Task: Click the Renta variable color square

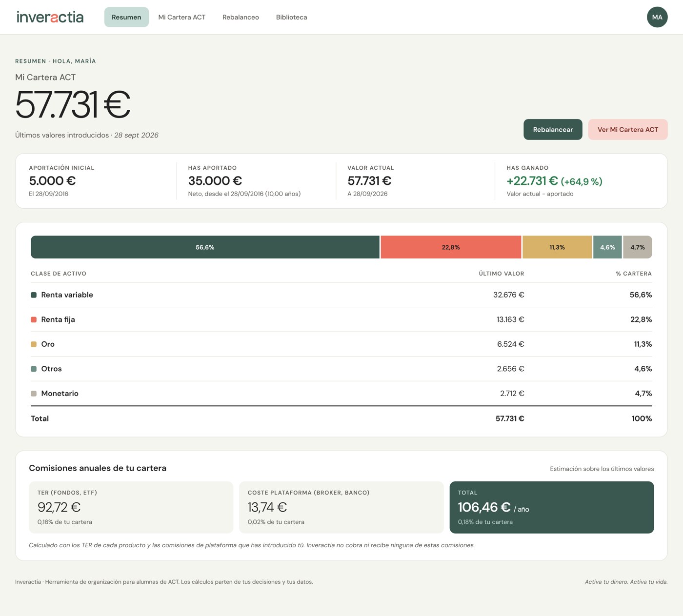Action: [34, 295]
